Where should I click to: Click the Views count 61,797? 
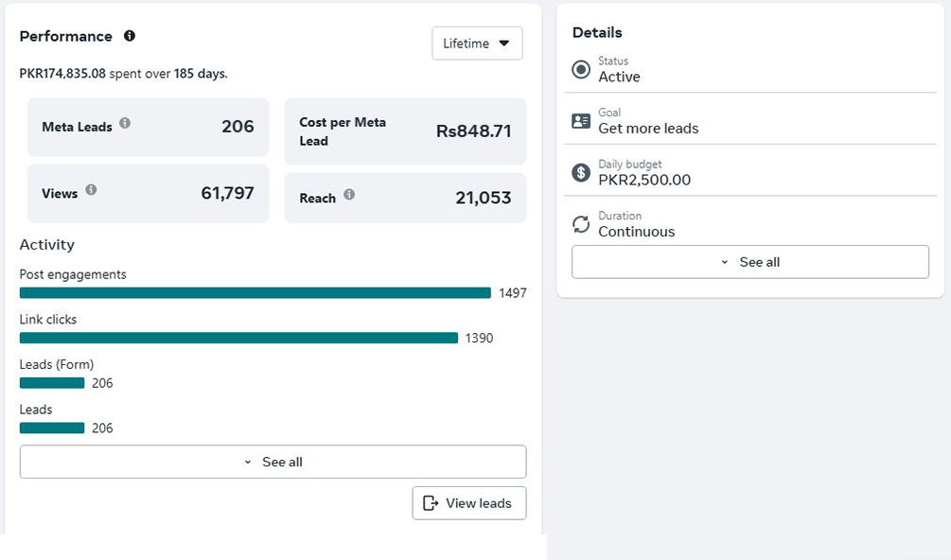[227, 193]
